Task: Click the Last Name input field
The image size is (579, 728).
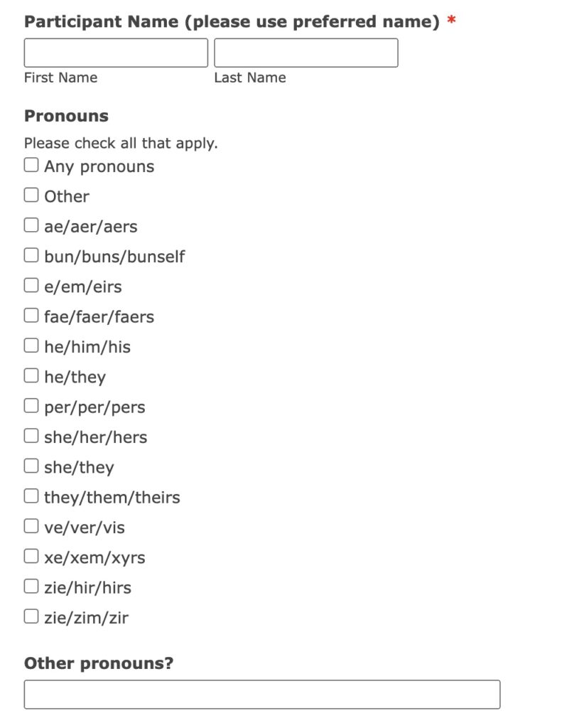Action: pyautogui.click(x=305, y=53)
